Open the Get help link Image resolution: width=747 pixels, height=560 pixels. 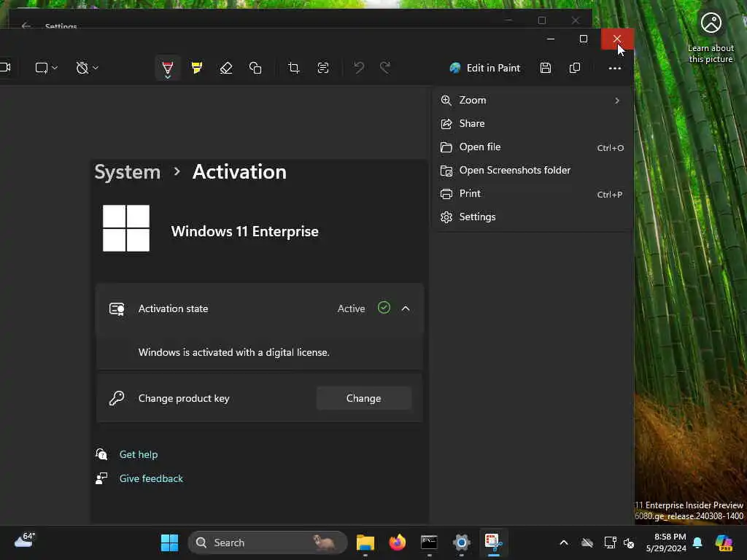click(x=139, y=454)
